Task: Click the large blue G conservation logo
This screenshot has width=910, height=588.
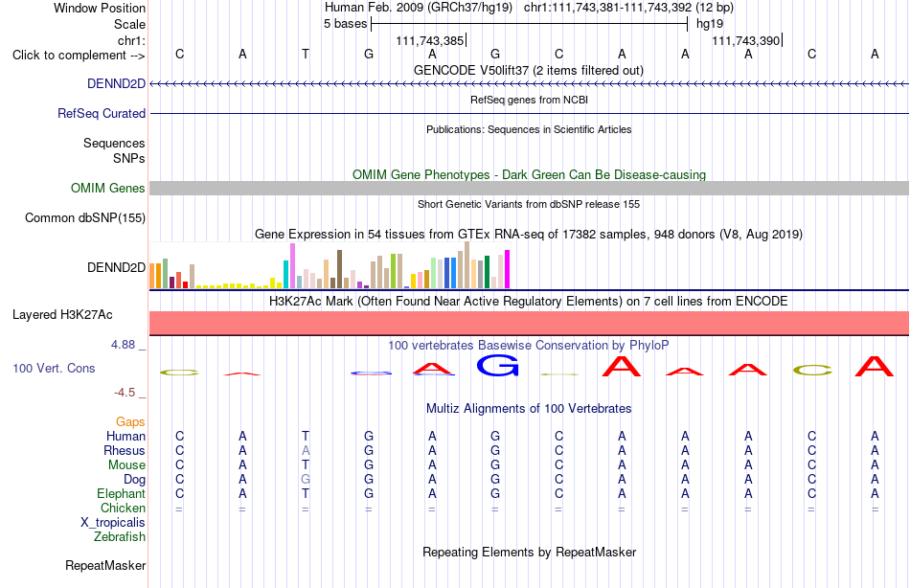Action: pos(497,365)
